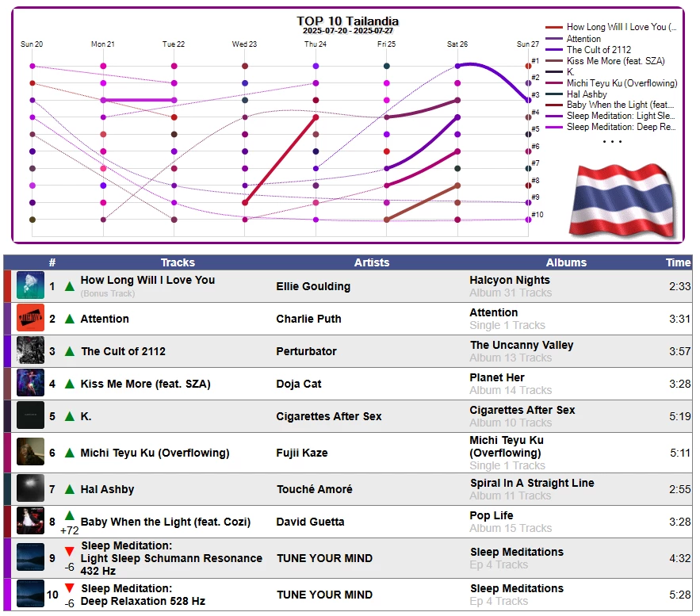Open the Planet Her album link

[x=497, y=377]
